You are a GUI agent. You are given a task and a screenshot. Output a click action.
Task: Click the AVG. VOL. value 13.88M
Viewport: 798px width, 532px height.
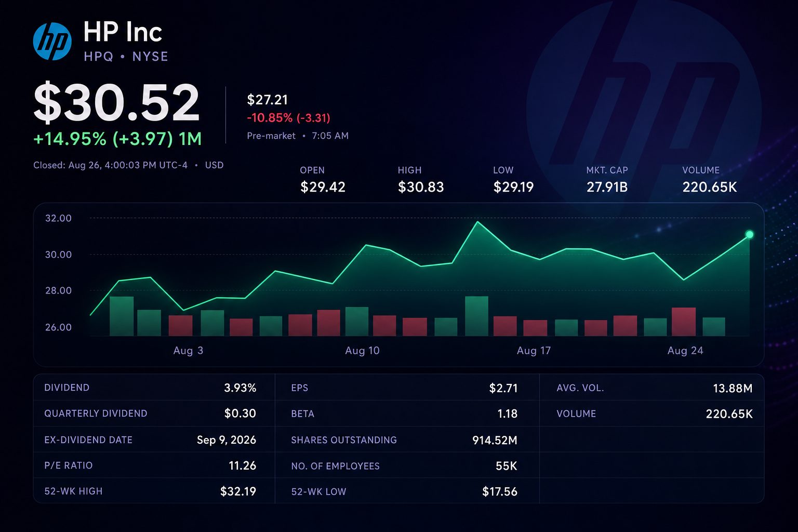coord(733,388)
